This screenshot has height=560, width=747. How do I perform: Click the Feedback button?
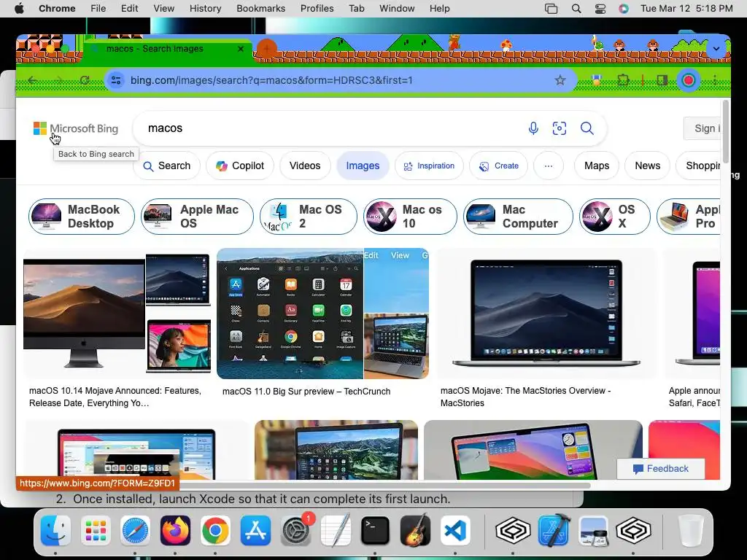tap(660, 469)
